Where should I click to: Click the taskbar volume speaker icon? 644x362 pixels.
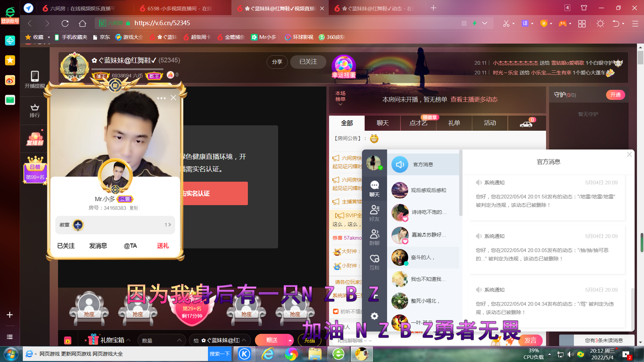(x=570, y=354)
